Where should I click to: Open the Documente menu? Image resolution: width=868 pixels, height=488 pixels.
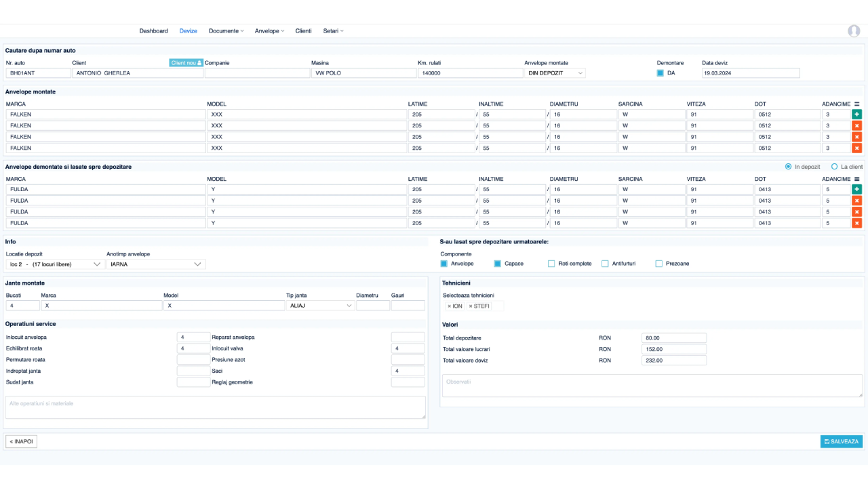point(226,31)
